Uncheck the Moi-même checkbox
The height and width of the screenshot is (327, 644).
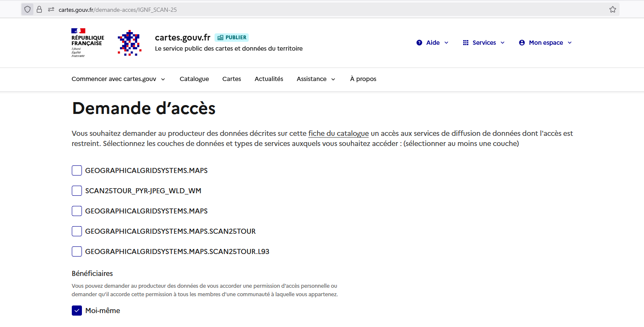76,310
